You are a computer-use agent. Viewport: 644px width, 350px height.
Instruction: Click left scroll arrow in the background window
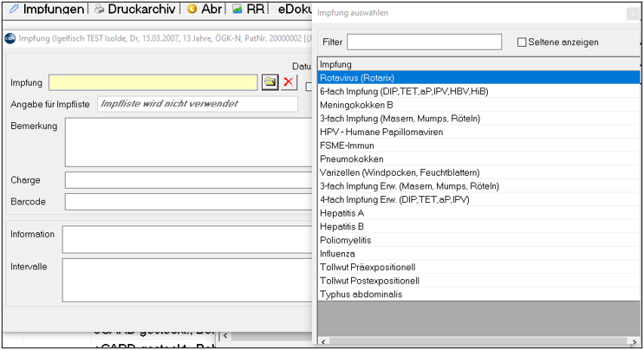[225, 335]
